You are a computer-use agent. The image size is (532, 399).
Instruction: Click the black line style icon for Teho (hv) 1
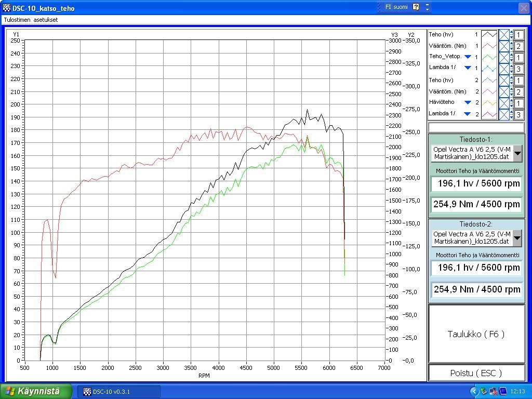(x=489, y=35)
